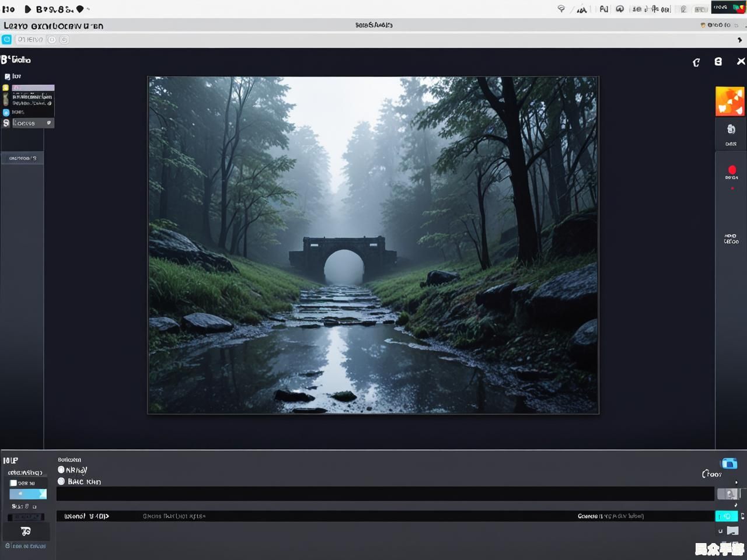The width and height of the screenshot is (747, 560).
Task: Select the highlighted purple row in left list
Action: tap(33, 87)
